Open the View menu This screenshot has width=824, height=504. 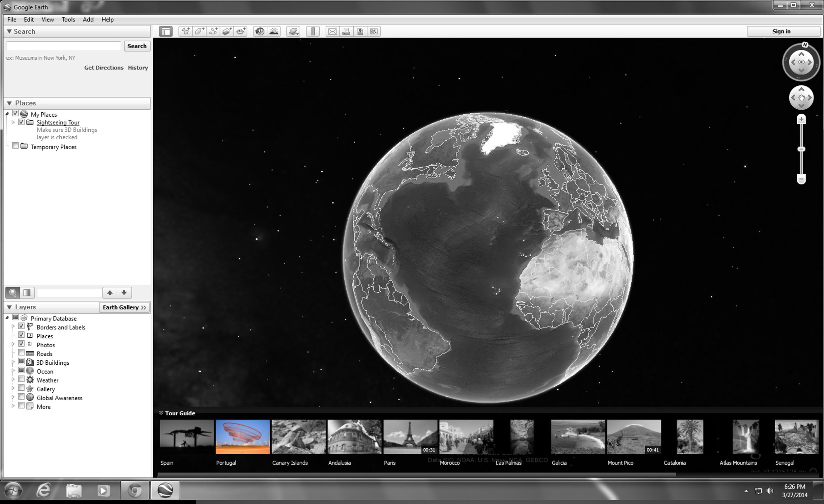[47, 19]
